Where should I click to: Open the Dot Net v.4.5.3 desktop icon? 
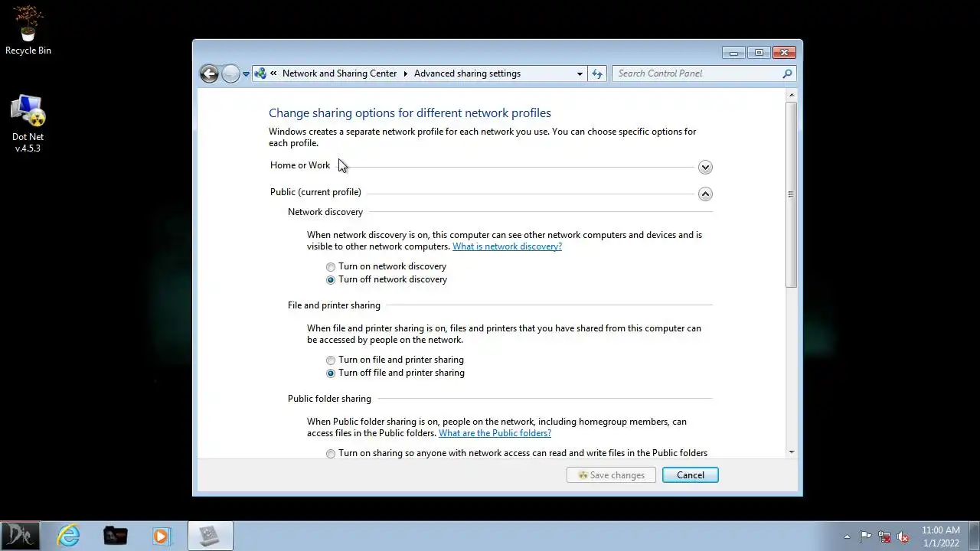click(28, 124)
